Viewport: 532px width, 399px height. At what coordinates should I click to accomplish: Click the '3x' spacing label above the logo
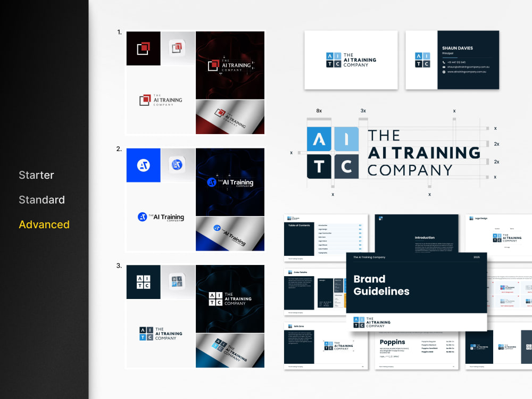click(363, 111)
